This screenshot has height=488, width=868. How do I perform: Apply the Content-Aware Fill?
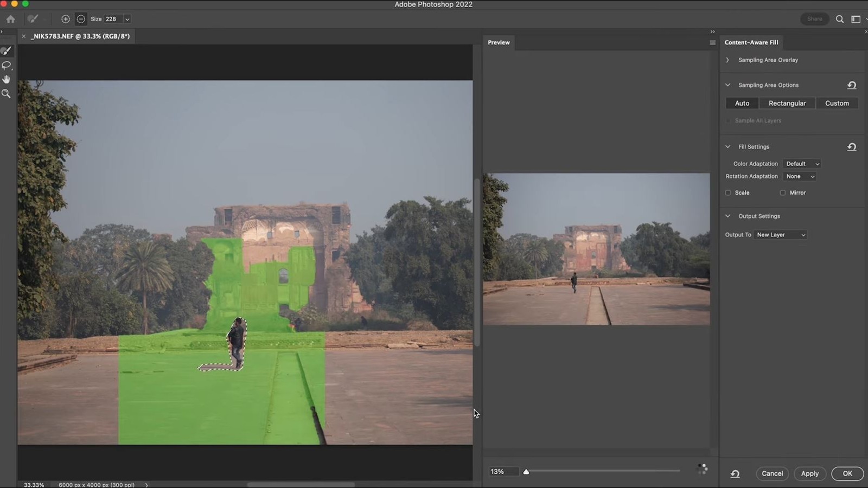point(810,473)
